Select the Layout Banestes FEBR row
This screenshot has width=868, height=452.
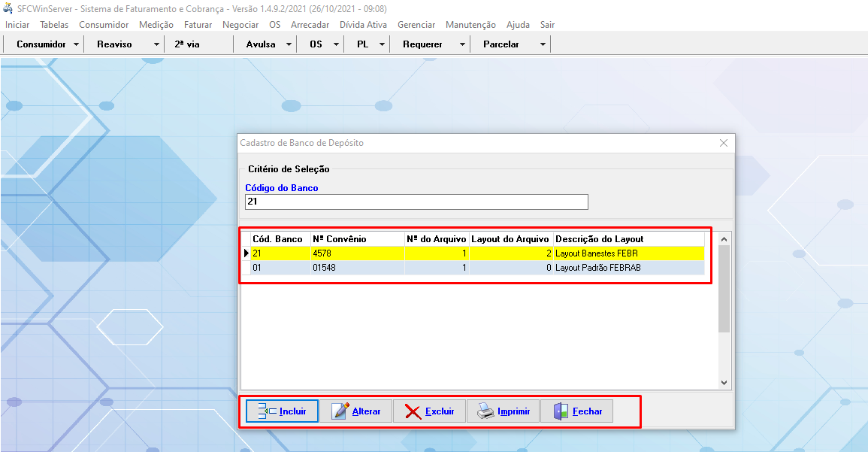coord(596,253)
